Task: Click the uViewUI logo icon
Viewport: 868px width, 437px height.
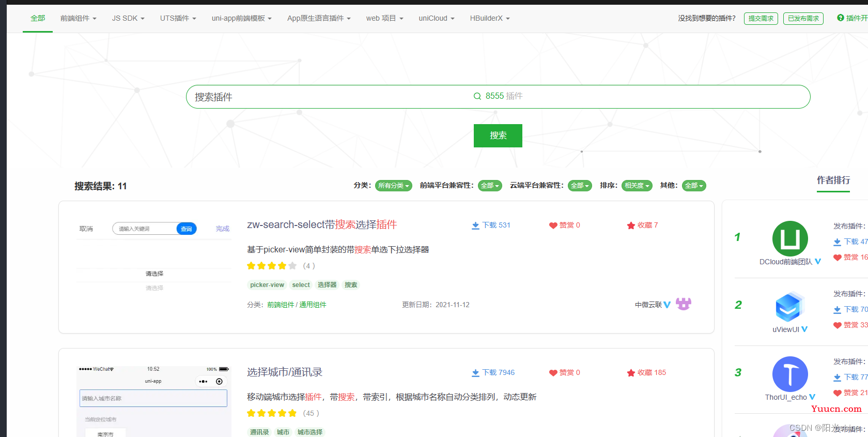Action: coord(790,306)
